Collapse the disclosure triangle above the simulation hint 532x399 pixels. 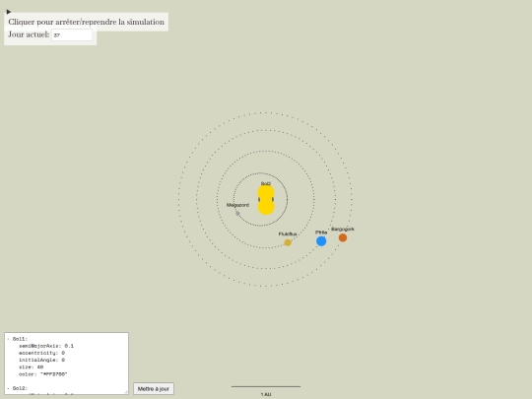(x=9, y=12)
